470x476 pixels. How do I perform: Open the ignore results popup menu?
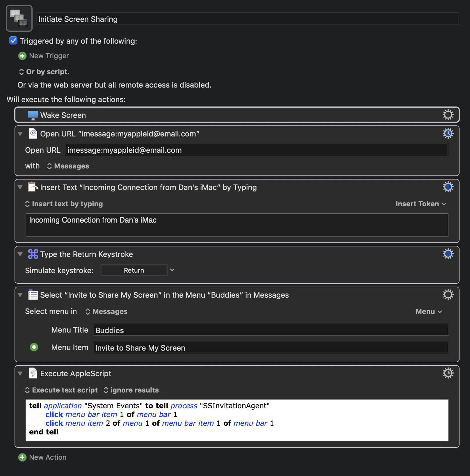click(131, 390)
